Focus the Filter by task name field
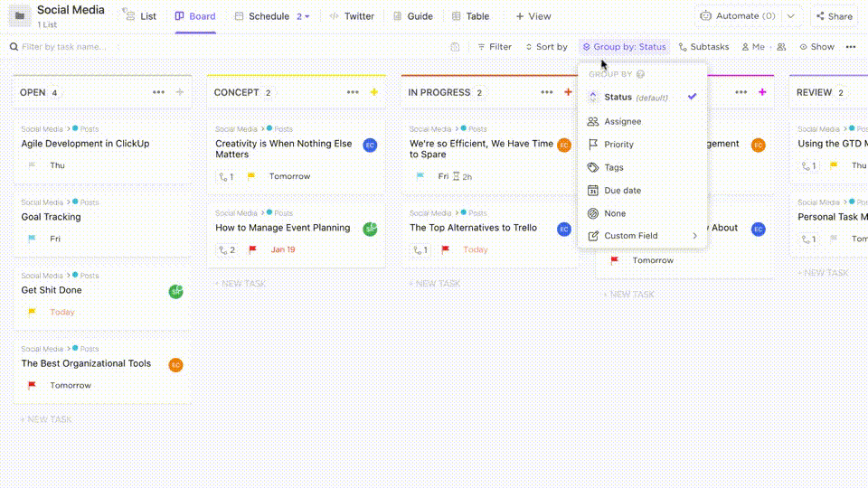Image resolution: width=868 pixels, height=488 pixels. tap(63, 46)
